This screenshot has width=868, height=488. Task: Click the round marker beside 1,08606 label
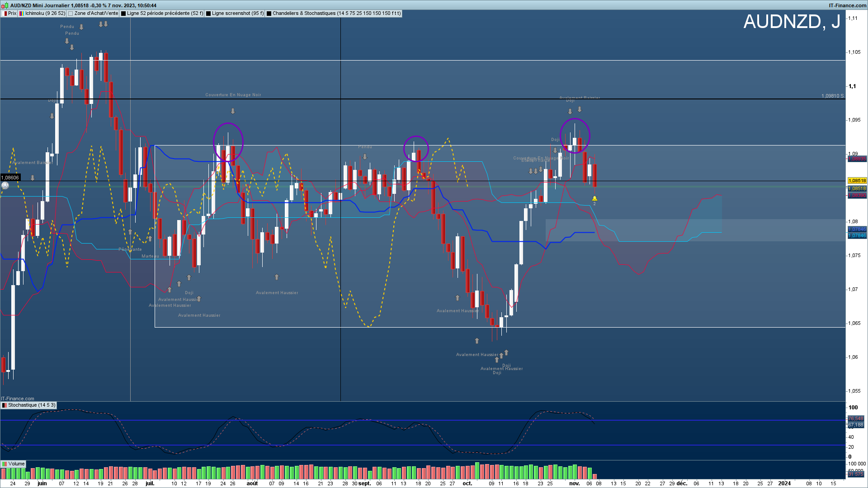tap(5, 185)
